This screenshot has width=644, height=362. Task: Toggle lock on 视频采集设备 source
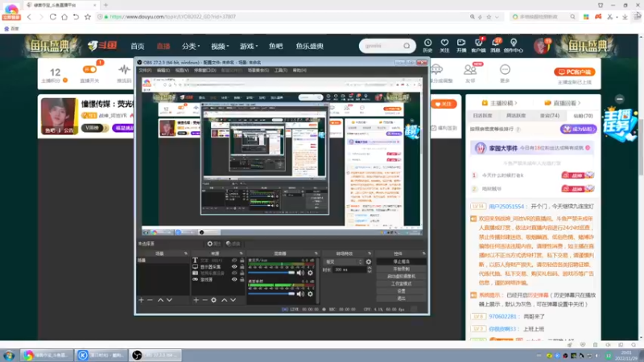242,273
